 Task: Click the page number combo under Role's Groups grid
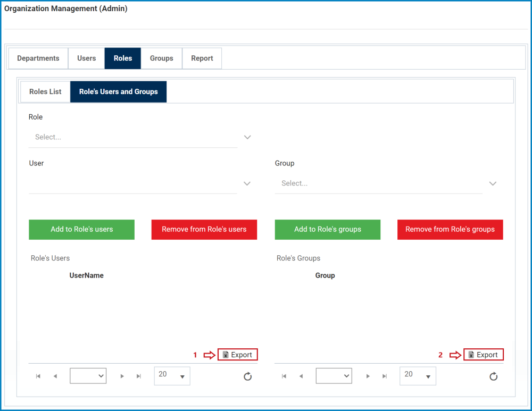point(334,376)
